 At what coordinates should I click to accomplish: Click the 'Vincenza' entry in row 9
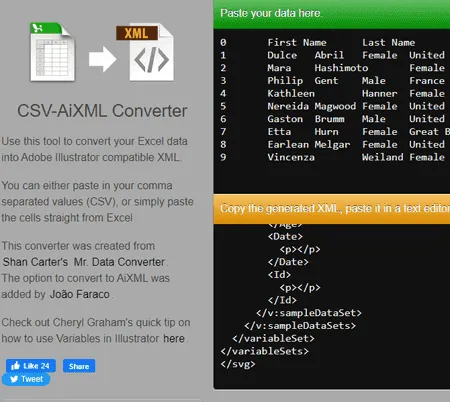point(291,157)
